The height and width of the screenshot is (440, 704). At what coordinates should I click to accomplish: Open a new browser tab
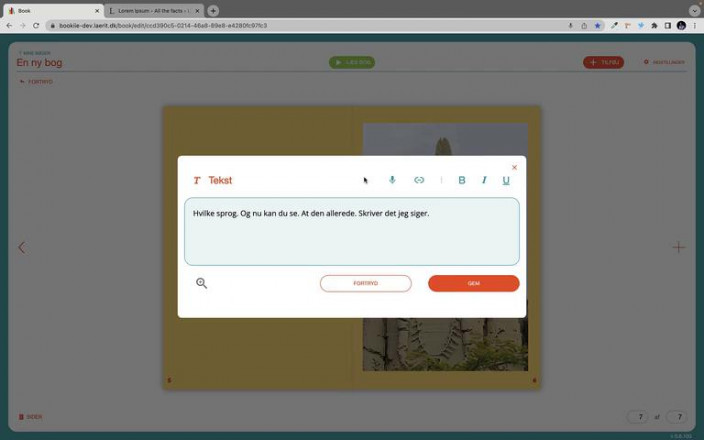[x=213, y=11]
